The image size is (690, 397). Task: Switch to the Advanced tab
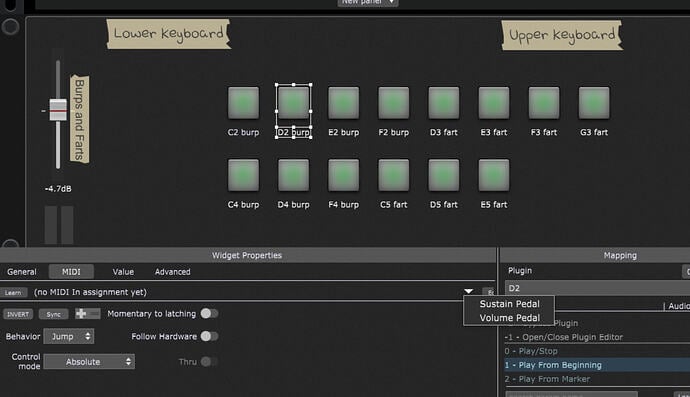(172, 272)
